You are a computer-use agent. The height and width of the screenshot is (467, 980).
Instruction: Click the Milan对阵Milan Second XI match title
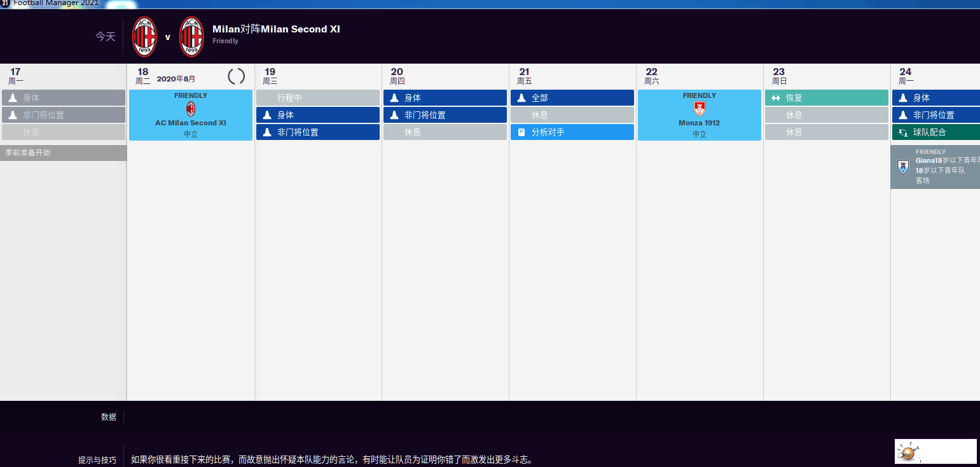[276, 29]
